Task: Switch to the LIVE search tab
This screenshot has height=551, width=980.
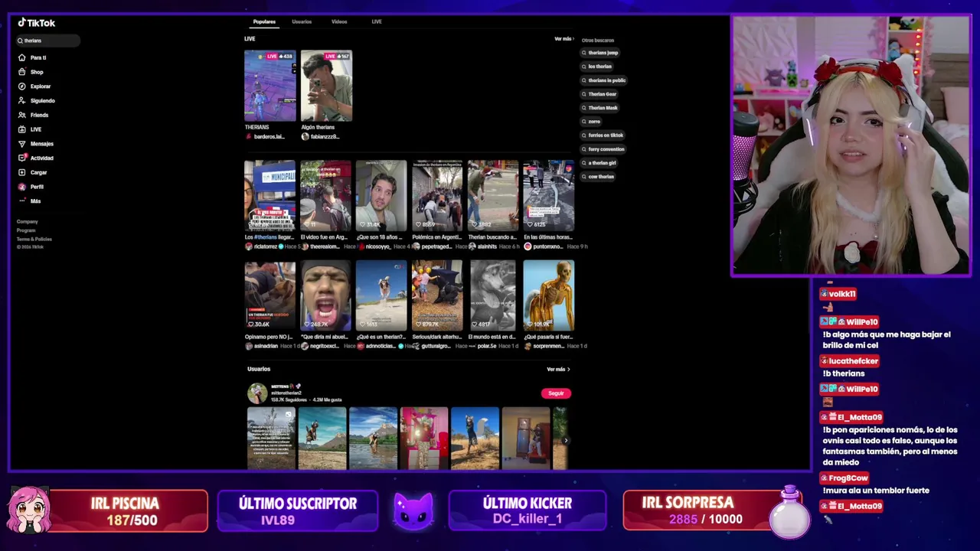Action: tap(377, 21)
